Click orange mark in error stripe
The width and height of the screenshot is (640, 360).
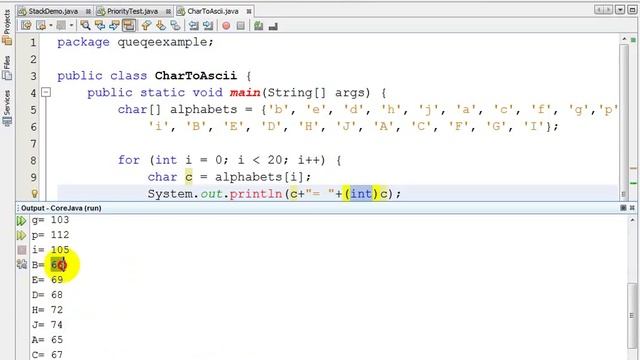click(x=633, y=168)
